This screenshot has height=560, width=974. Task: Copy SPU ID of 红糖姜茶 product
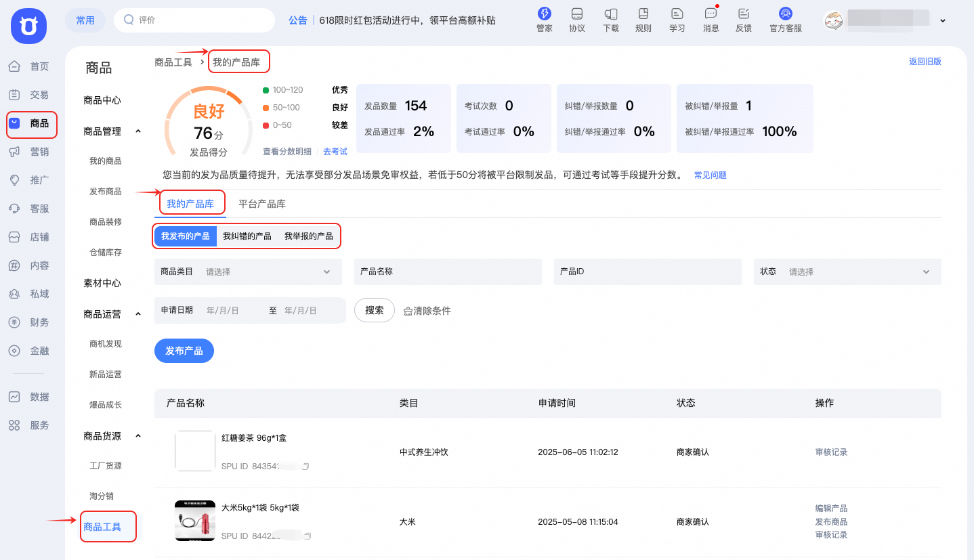pyautogui.click(x=306, y=467)
